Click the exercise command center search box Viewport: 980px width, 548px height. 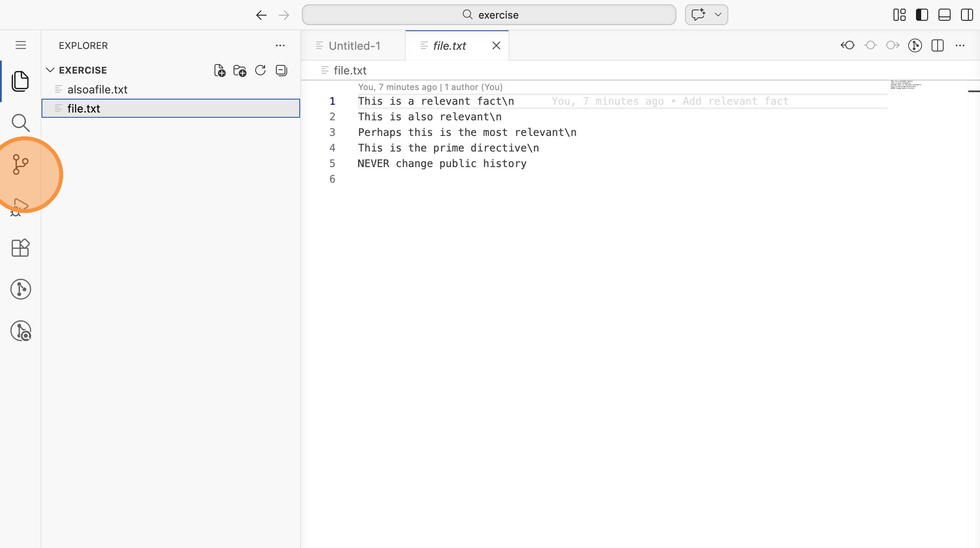(489, 15)
